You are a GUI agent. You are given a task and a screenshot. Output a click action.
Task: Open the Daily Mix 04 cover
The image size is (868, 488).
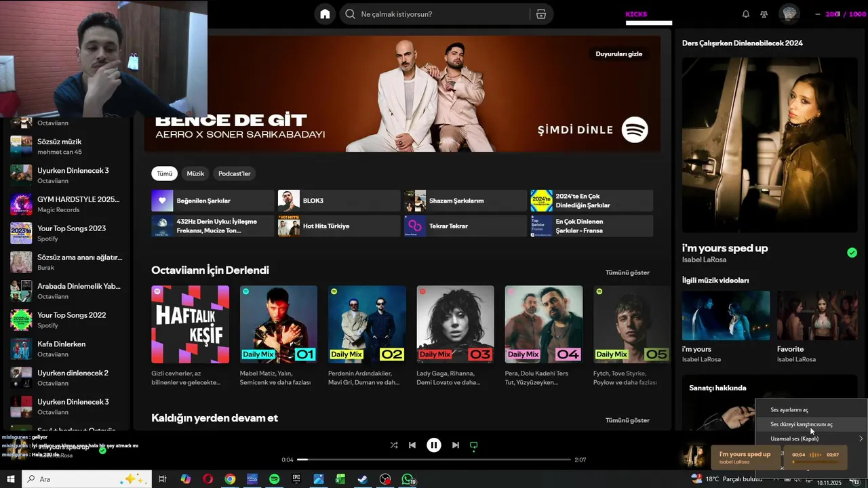coord(544,325)
